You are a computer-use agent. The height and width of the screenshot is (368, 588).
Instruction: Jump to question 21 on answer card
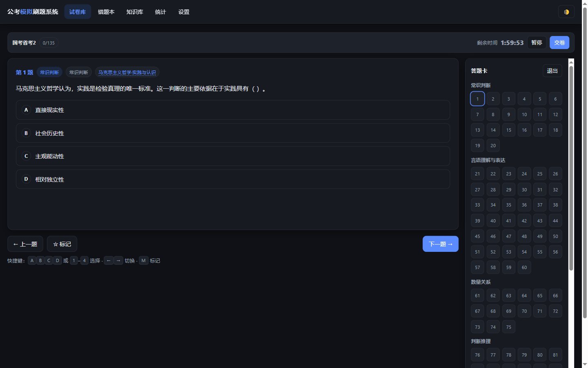(477, 174)
